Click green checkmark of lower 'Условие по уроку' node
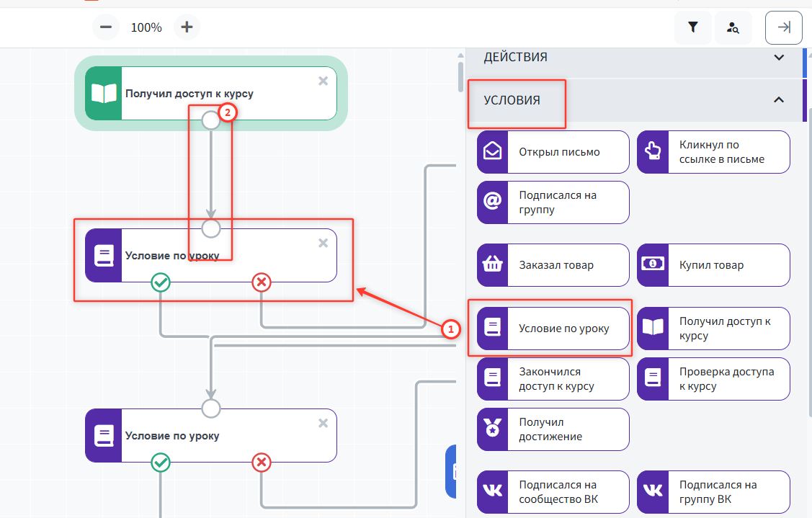 click(x=161, y=463)
